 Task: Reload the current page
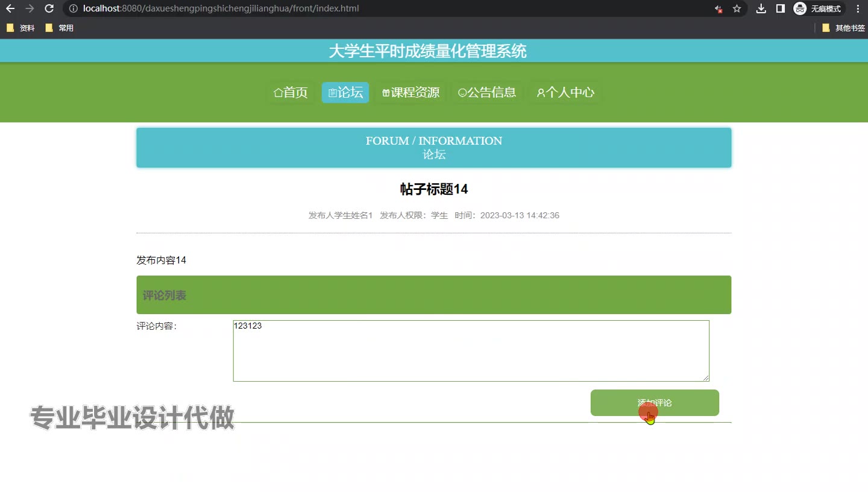(49, 8)
